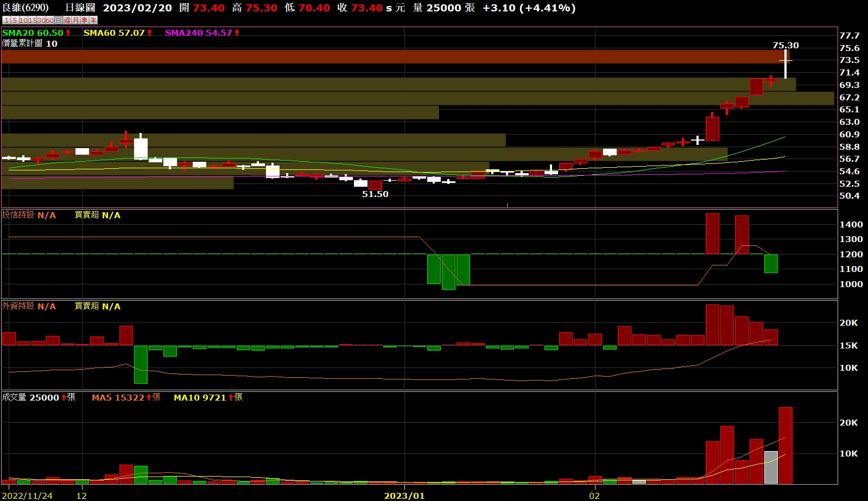Select the 15-minute period button
Viewport: 868px width, 501px height.
coord(33,20)
